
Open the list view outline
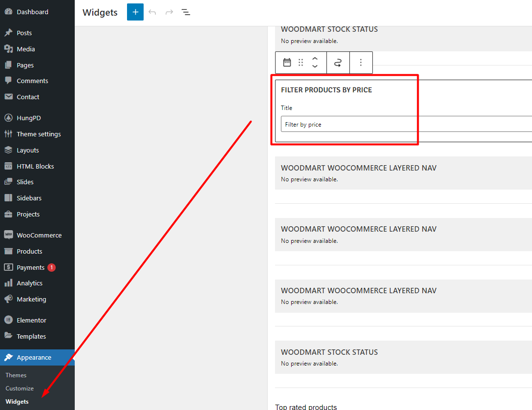point(186,12)
